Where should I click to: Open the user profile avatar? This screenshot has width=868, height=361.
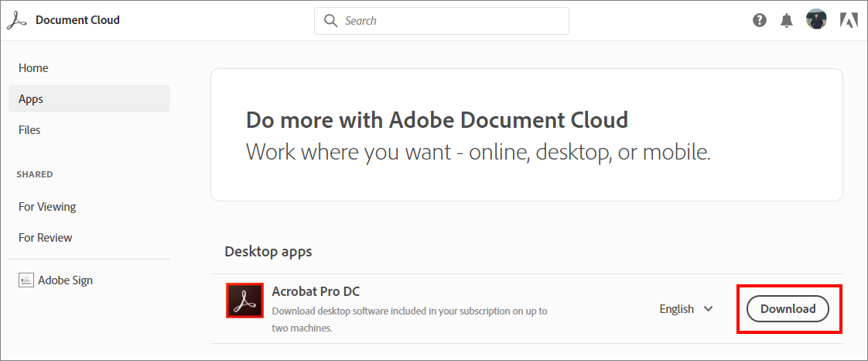pyautogui.click(x=816, y=19)
